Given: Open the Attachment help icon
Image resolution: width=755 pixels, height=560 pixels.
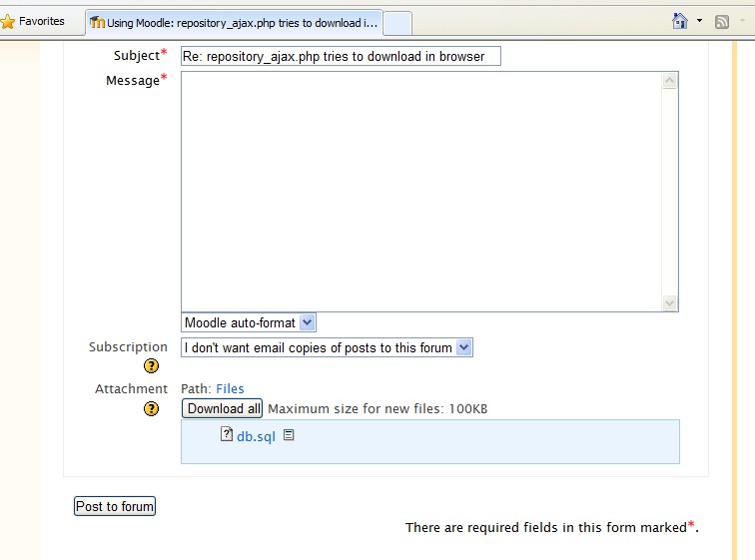Looking at the screenshot, I should pos(151,409).
